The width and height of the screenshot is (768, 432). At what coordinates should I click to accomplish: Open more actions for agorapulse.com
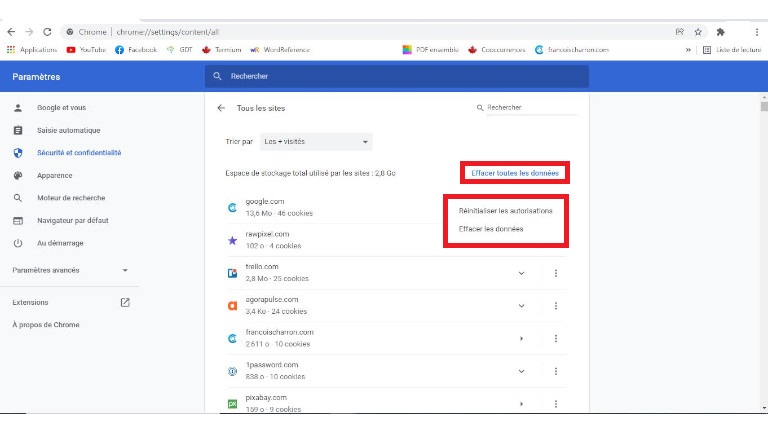coord(555,306)
